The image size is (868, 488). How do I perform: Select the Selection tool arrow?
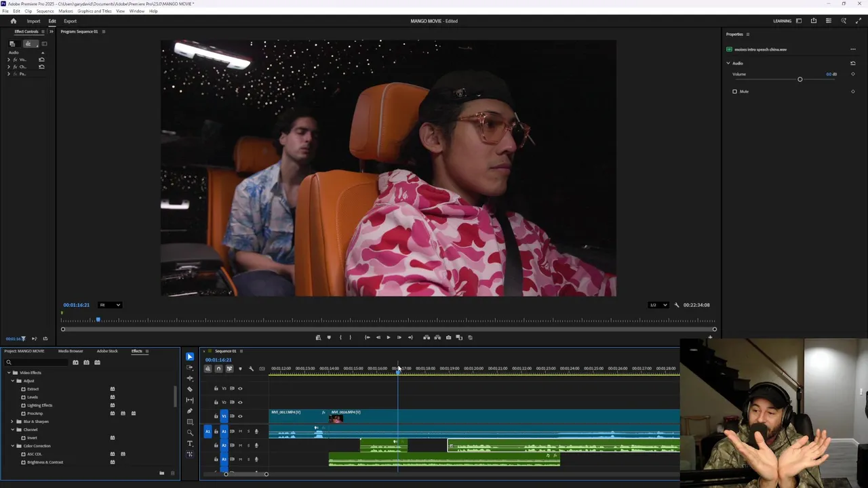click(190, 357)
